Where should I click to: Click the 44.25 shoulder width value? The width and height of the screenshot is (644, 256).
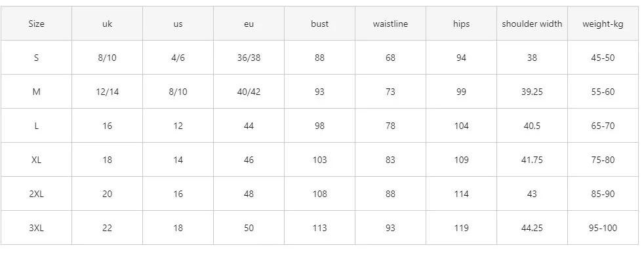pyautogui.click(x=532, y=228)
